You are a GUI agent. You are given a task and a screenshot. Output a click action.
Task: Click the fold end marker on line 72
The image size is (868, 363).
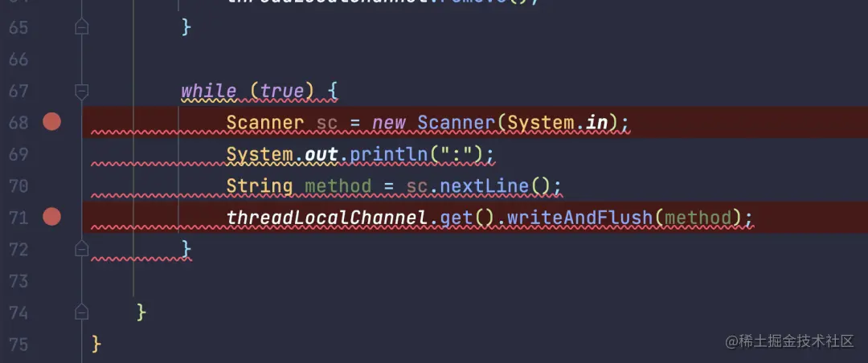(x=81, y=249)
